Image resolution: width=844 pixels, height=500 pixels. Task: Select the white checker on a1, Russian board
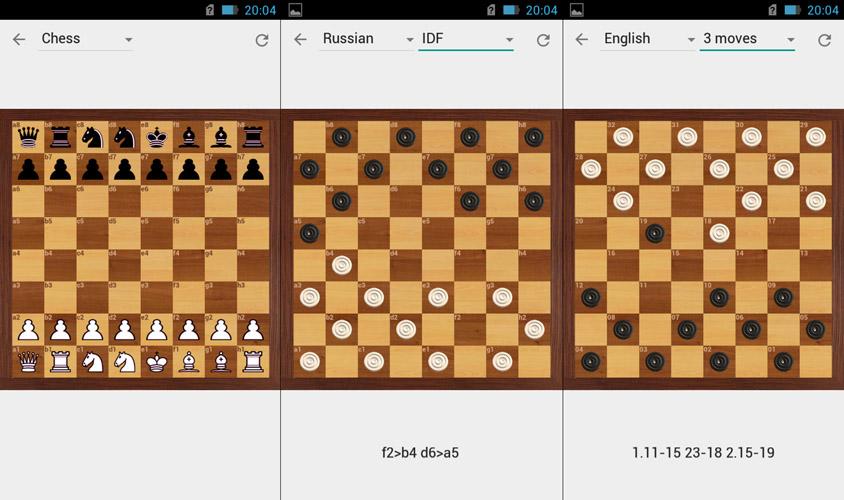[x=310, y=361]
